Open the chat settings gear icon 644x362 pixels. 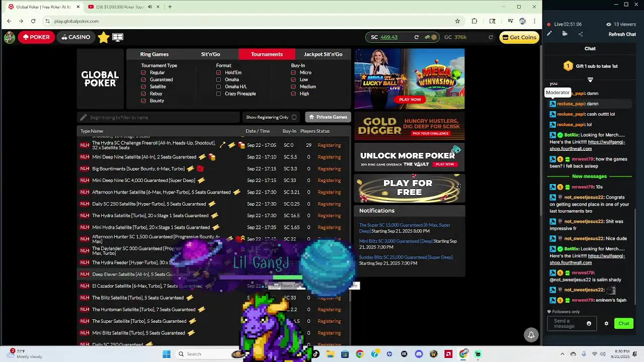pyautogui.click(x=606, y=324)
